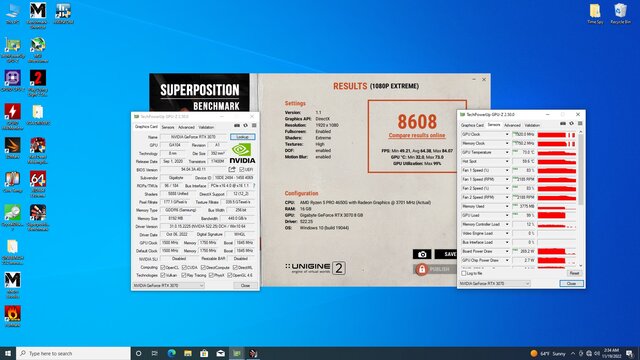
Task: Click Compare results online link
Action: [x=417, y=135]
